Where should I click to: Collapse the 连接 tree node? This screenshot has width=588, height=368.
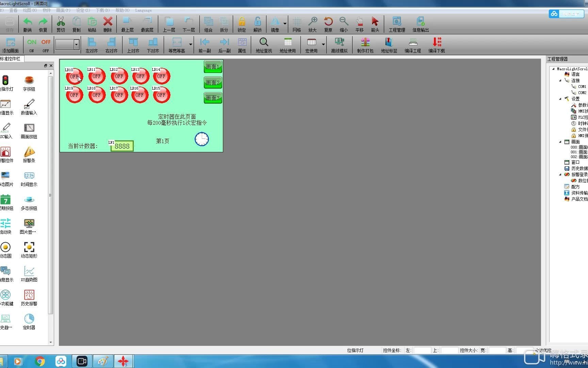point(560,80)
